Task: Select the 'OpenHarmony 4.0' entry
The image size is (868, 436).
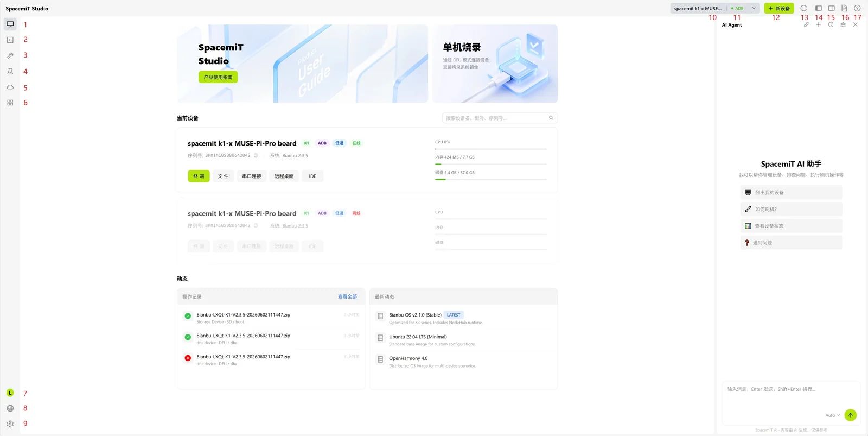Action: [408, 358]
